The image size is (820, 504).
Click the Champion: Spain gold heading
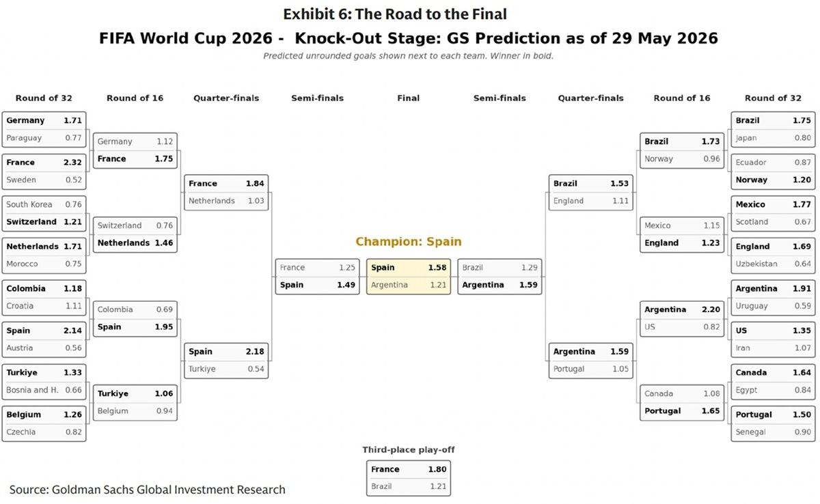coord(409,242)
